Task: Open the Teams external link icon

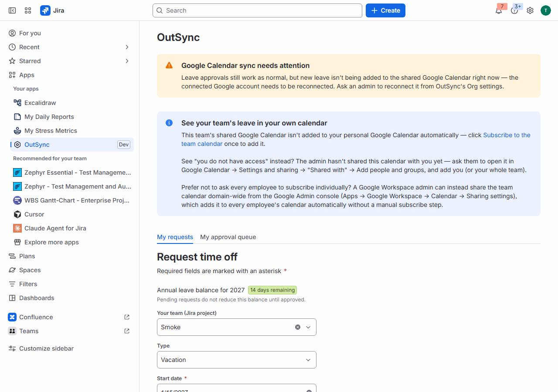Action: pos(127,331)
